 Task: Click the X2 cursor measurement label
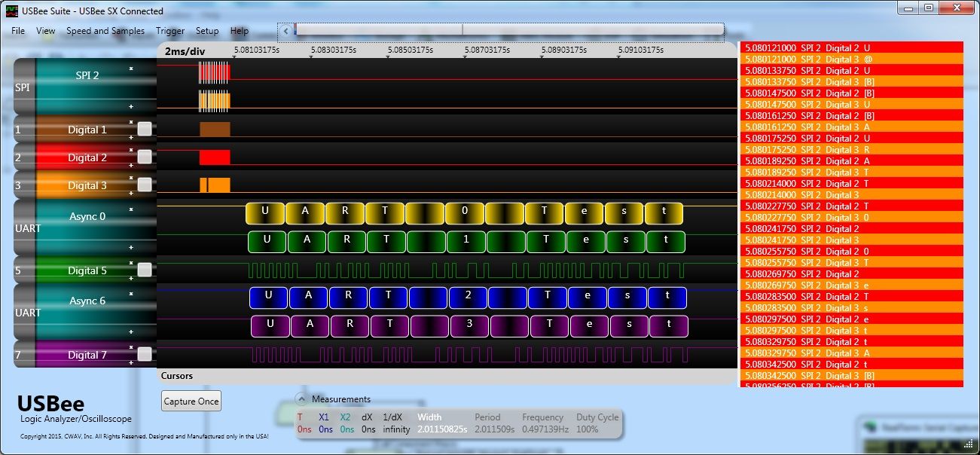coord(345,417)
